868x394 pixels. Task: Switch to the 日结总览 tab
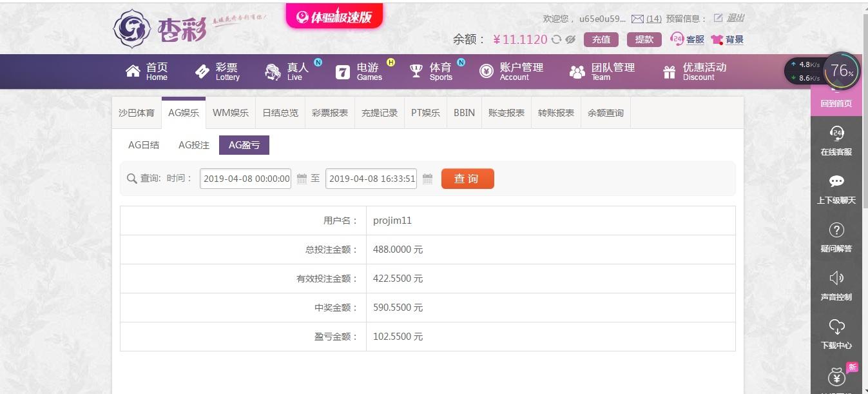pyautogui.click(x=280, y=112)
